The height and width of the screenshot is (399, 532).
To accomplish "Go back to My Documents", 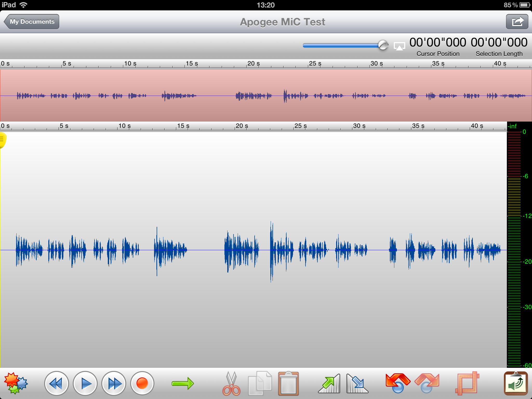I will click(x=32, y=22).
